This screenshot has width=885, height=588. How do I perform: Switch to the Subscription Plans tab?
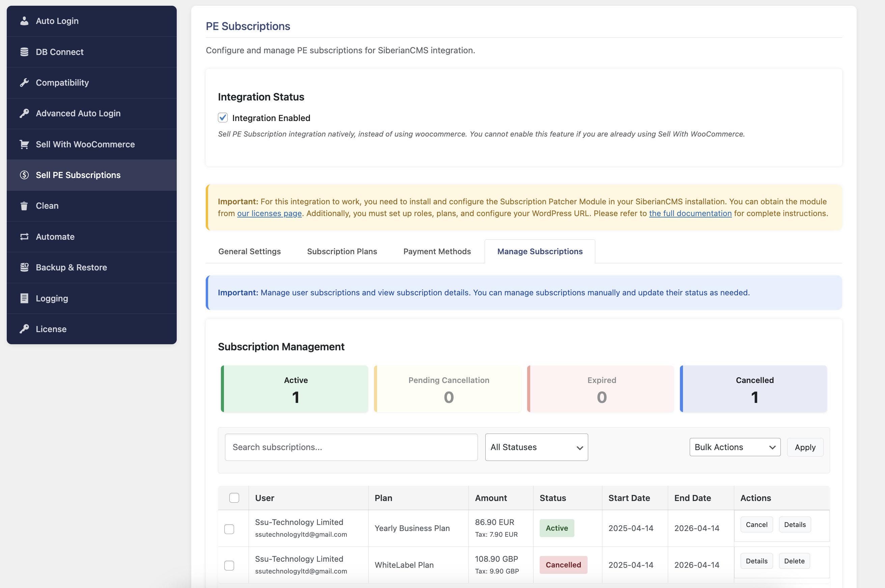click(x=342, y=251)
